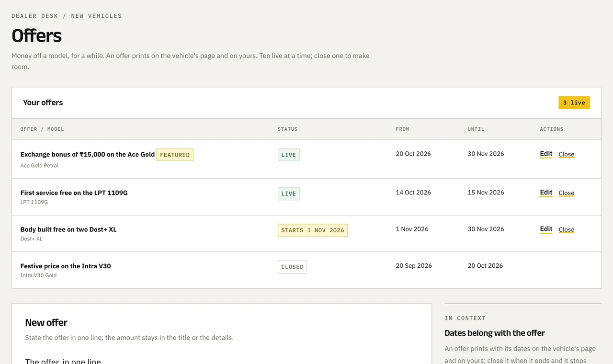The height and width of the screenshot is (364, 613).
Task: Click the STATUS column header
Action: coord(288,129)
